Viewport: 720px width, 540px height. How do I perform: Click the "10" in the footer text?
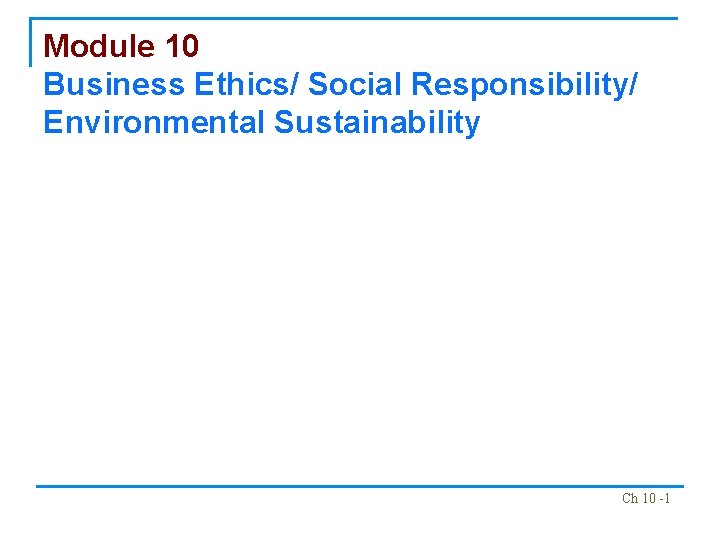648,498
